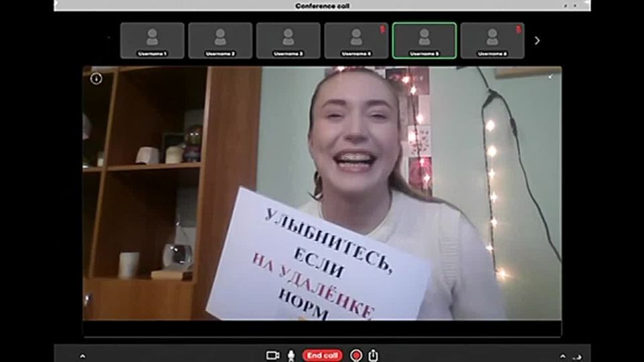Expand the bottom-right caret menu

(563, 356)
